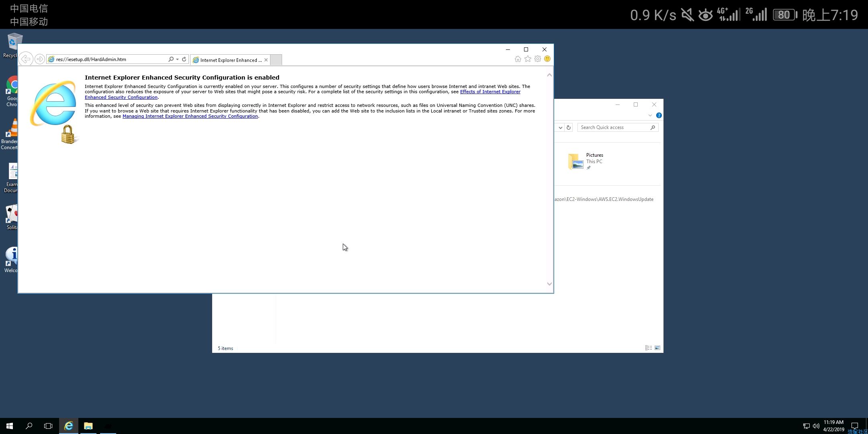Click the taskbar Search icon
Viewport: 868px width, 434px height.
(x=29, y=426)
